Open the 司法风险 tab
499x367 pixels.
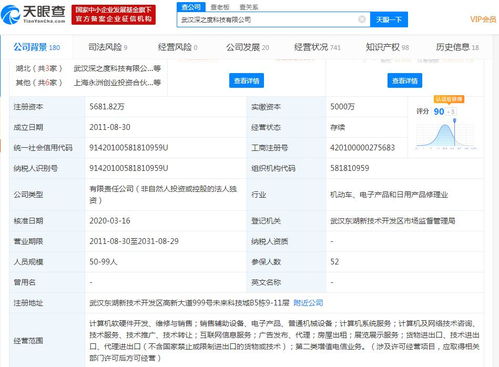(108, 47)
